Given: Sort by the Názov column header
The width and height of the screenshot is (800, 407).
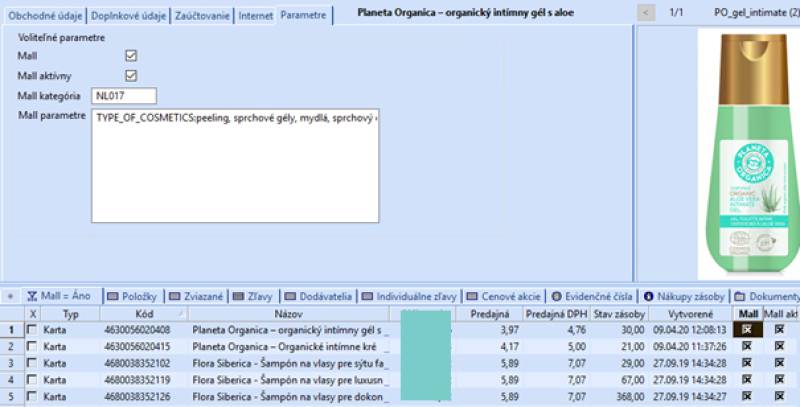Looking at the screenshot, I should tap(289, 314).
